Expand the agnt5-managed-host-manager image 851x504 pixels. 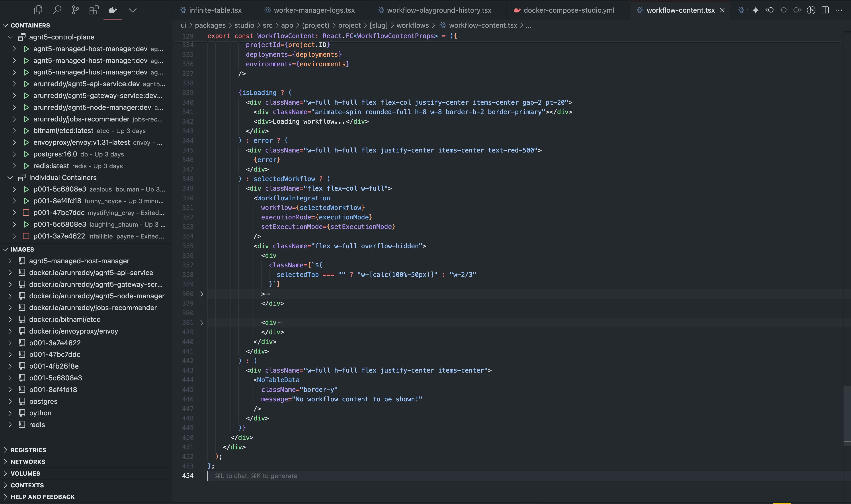[10, 261]
